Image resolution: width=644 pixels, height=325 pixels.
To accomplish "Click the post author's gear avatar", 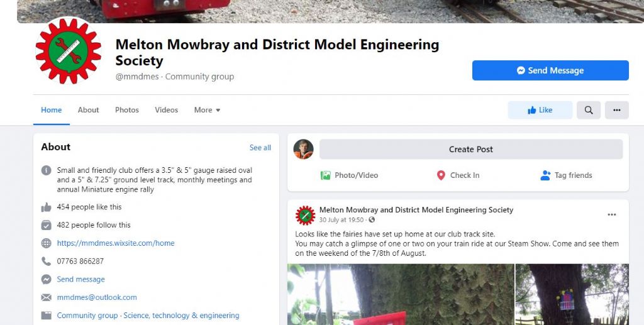I will (x=305, y=215).
